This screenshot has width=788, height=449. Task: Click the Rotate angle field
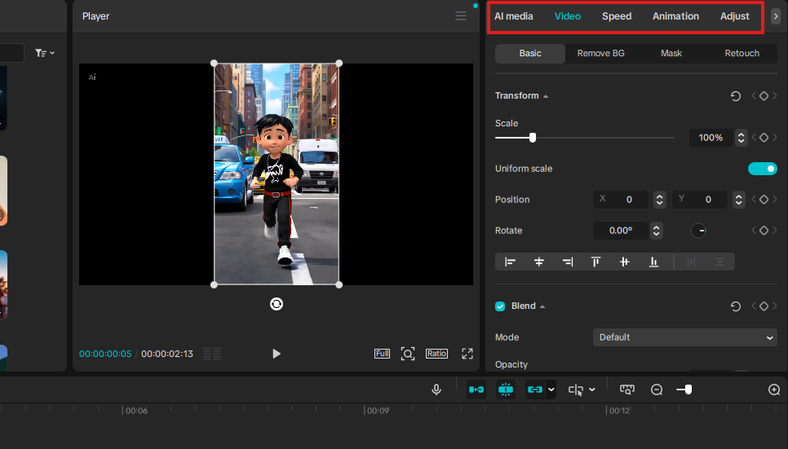(621, 230)
